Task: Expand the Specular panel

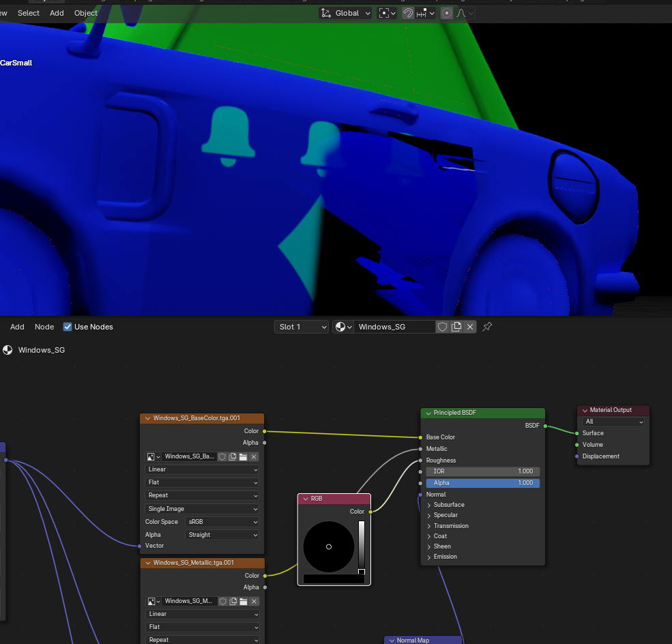Action: pyautogui.click(x=429, y=516)
